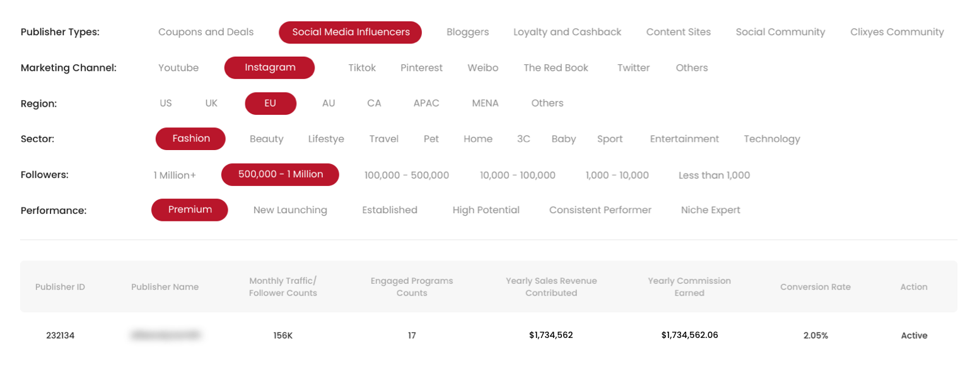Choose Pinterest as marketing channel
This screenshot has width=980, height=367.
[421, 68]
